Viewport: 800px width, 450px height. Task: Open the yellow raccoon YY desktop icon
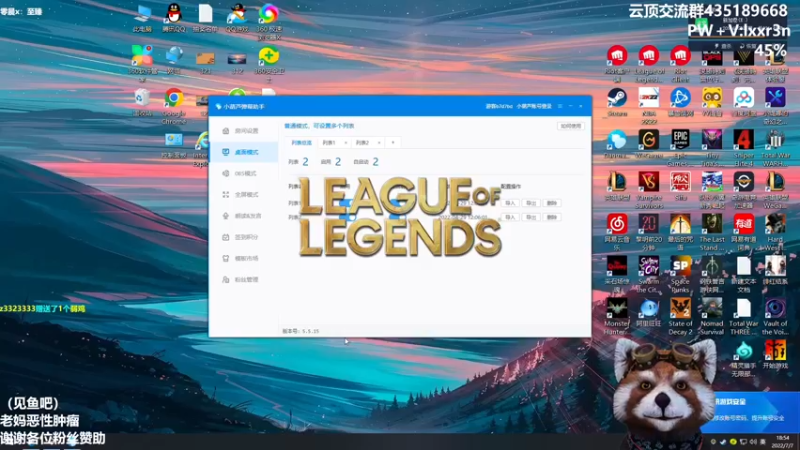tap(712, 102)
